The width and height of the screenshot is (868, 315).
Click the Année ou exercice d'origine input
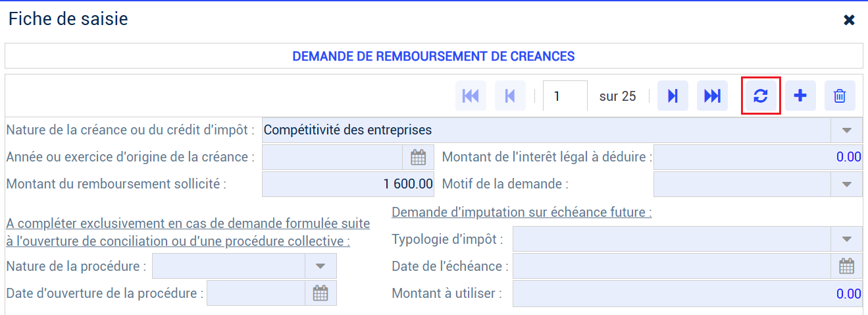pyautogui.click(x=332, y=157)
